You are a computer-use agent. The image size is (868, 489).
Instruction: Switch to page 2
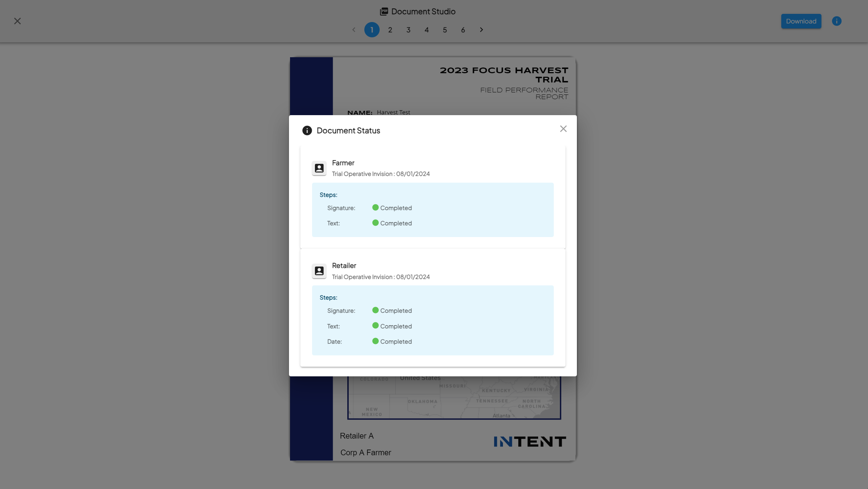(x=390, y=30)
